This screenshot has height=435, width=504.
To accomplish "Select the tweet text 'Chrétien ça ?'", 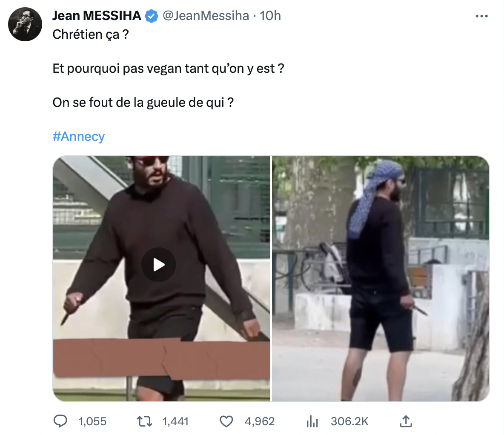I will 91,34.
